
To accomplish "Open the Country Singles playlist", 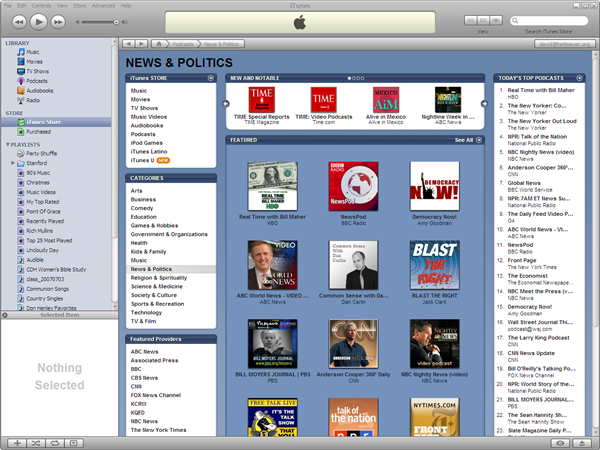I will click(x=44, y=298).
